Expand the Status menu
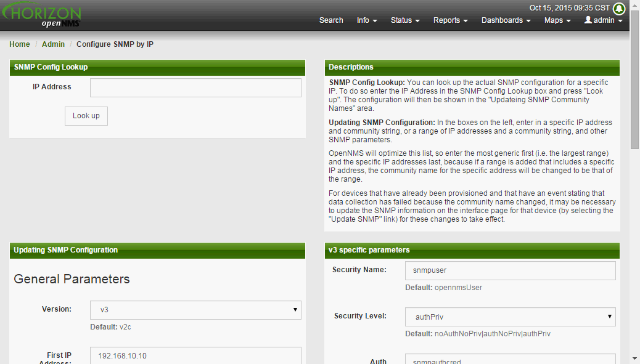The width and height of the screenshot is (640, 364). click(405, 20)
